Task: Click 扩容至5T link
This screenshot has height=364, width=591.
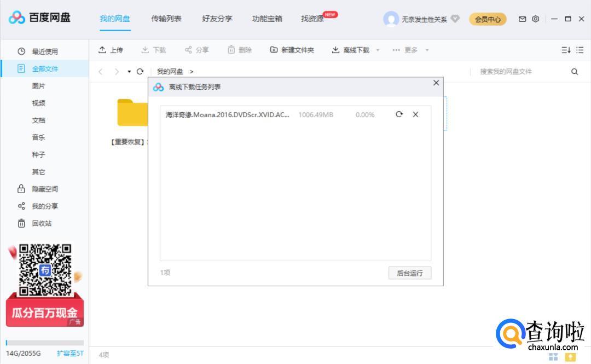Action: click(70, 354)
